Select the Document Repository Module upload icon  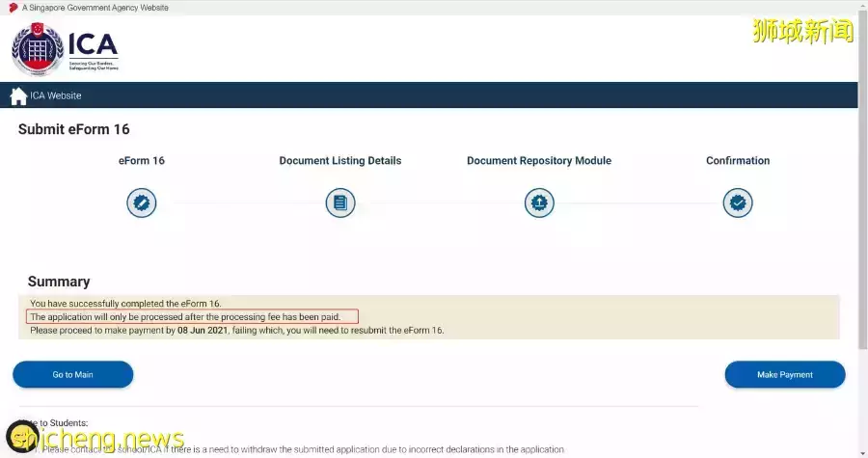coord(539,203)
